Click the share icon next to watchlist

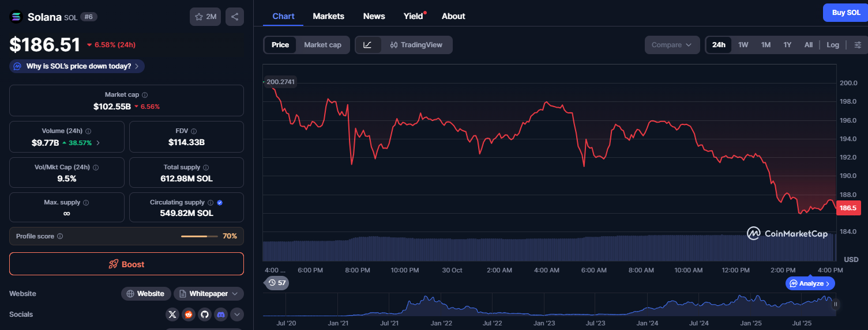click(235, 17)
